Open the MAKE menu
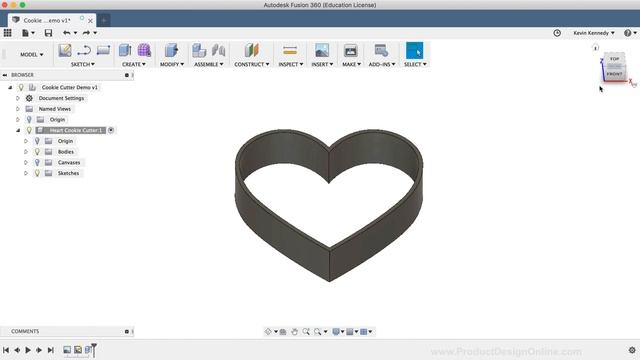The image size is (640, 360). click(351, 64)
